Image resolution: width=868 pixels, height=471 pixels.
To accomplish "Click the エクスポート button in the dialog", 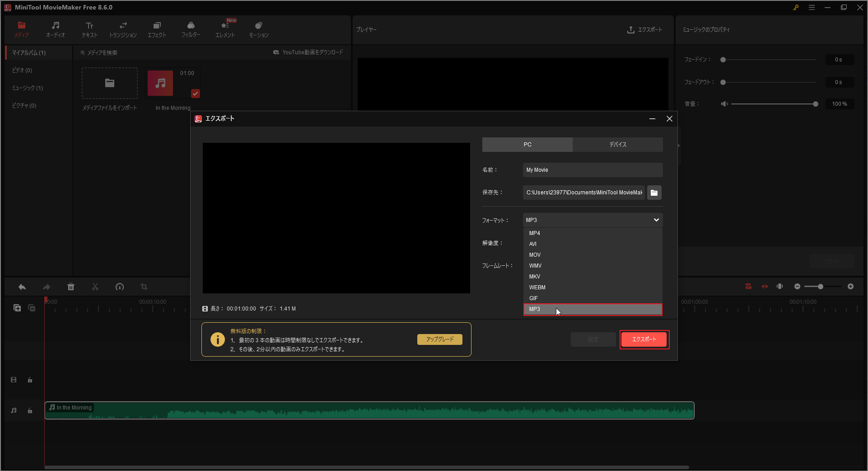I will pos(644,339).
